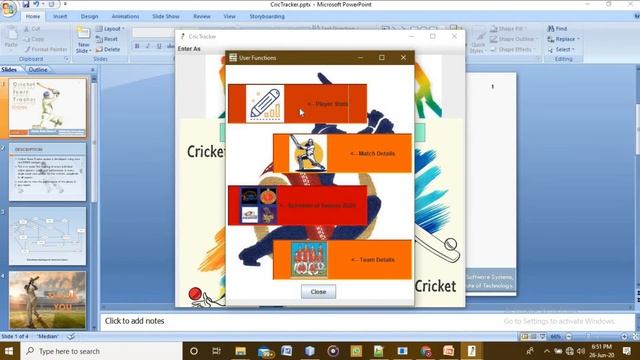Viewport: 640px width, 360px height.
Task: Select slide 4 Thank You thumbnail
Action: [x=47, y=300]
